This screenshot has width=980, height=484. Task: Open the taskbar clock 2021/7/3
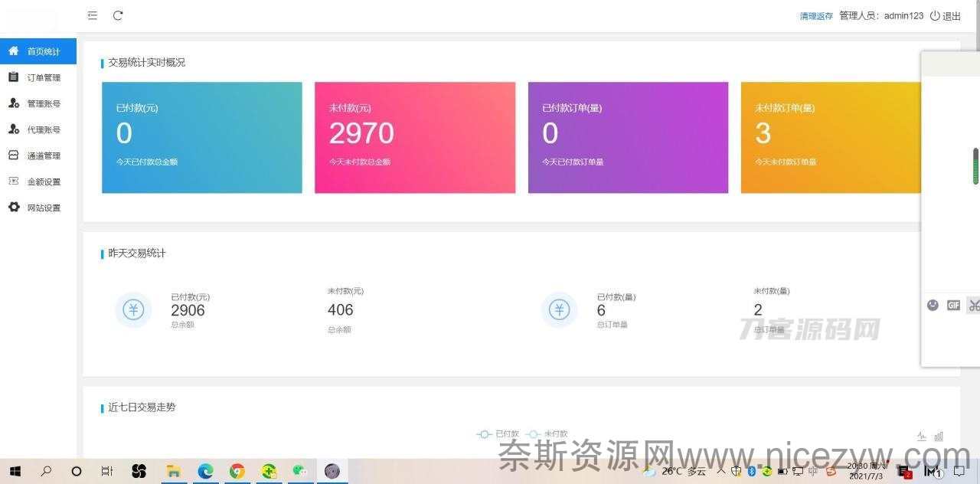[x=866, y=471]
